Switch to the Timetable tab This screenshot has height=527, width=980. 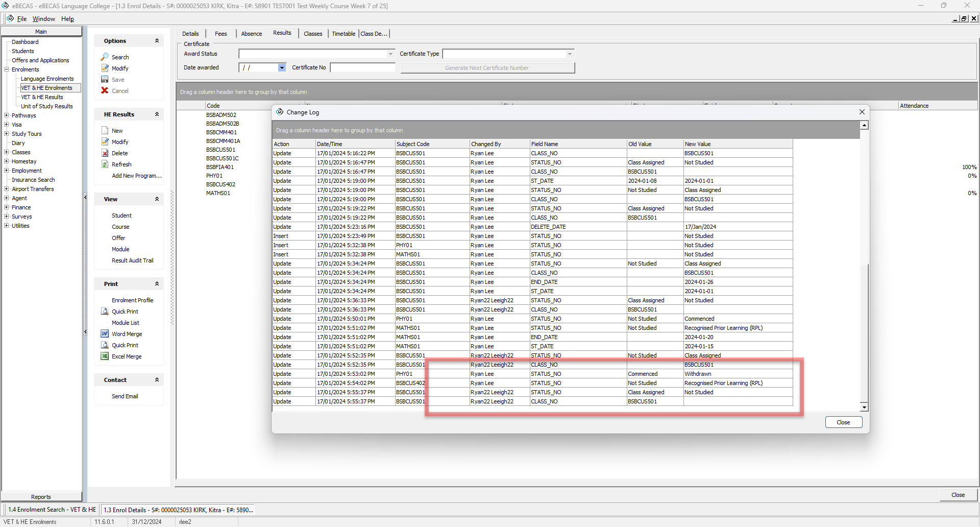pyautogui.click(x=344, y=34)
